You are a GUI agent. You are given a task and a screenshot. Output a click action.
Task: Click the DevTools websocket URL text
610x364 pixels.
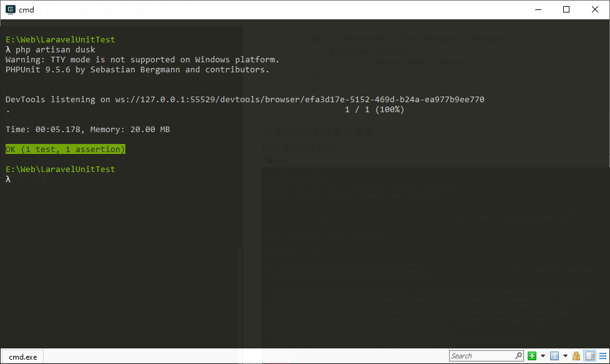point(299,100)
